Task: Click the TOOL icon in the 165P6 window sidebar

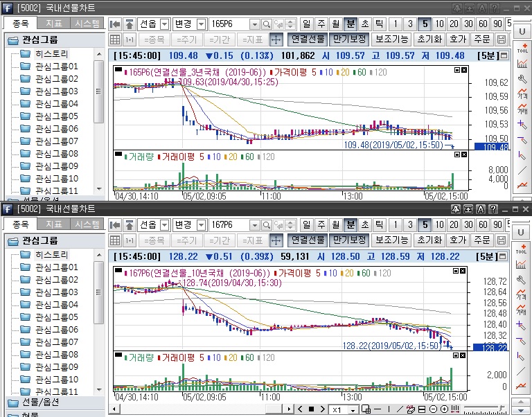Action: click(x=522, y=48)
